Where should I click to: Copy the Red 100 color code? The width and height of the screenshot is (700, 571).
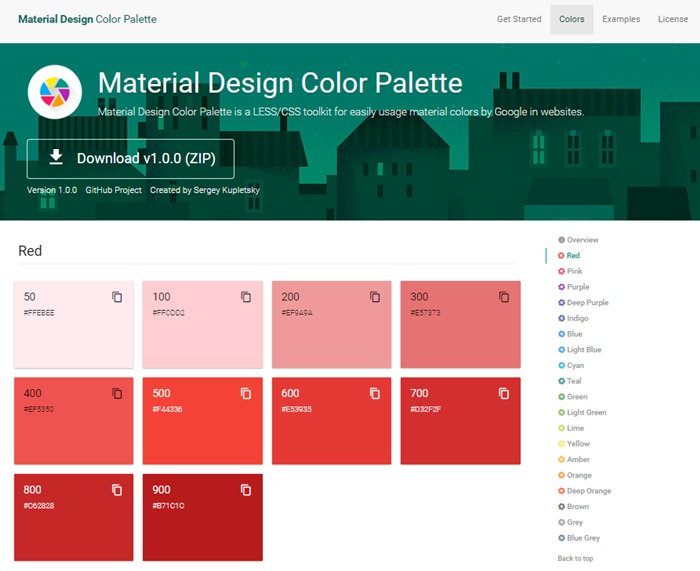tap(246, 297)
